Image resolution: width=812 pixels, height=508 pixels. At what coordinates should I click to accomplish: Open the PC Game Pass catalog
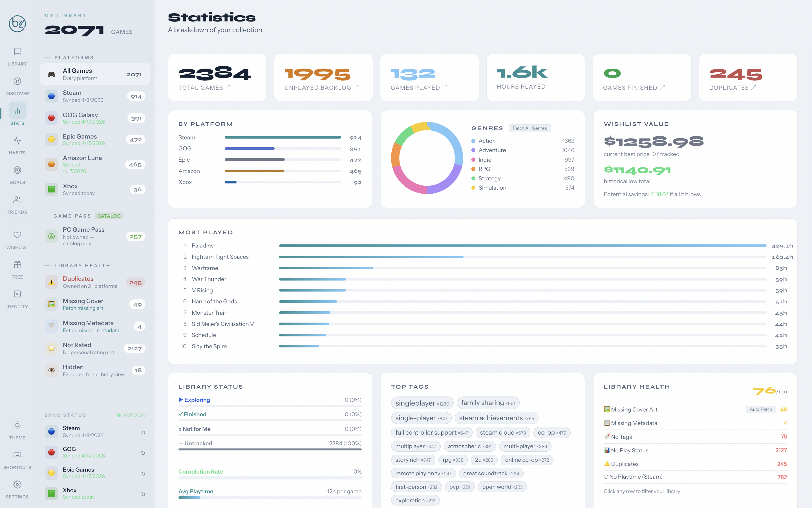[95, 237]
